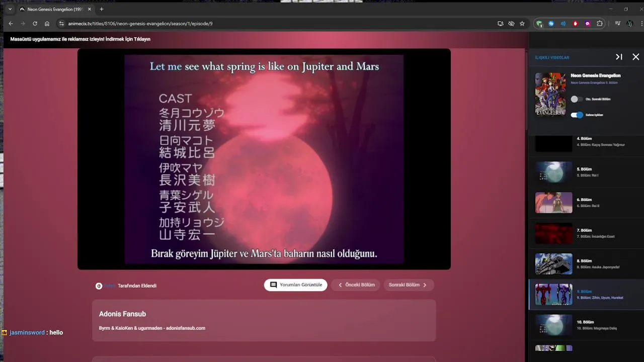Select the current 9. Bölüm entry

point(586,295)
